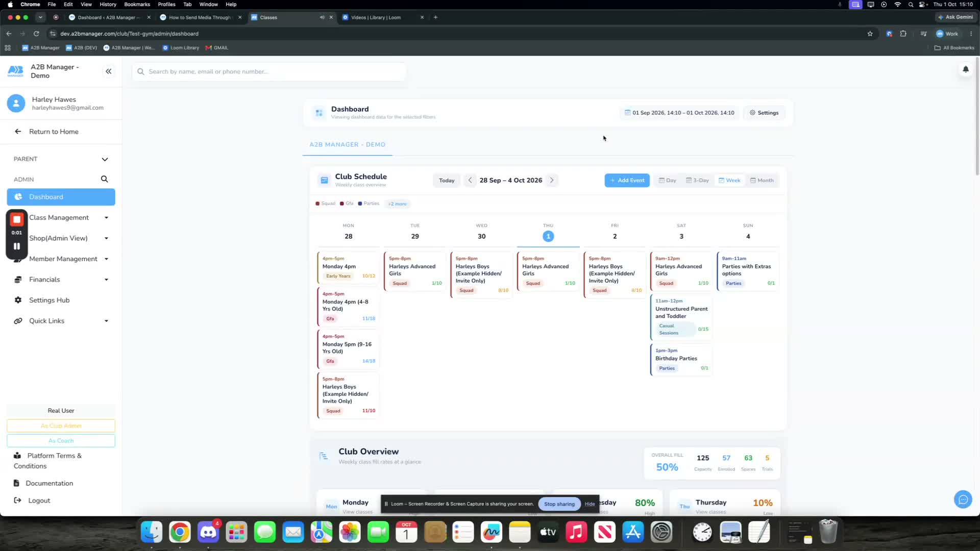The width and height of the screenshot is (980, 551).
Task: Click the Settings Hub gear icon
Action: click(18, 300)
